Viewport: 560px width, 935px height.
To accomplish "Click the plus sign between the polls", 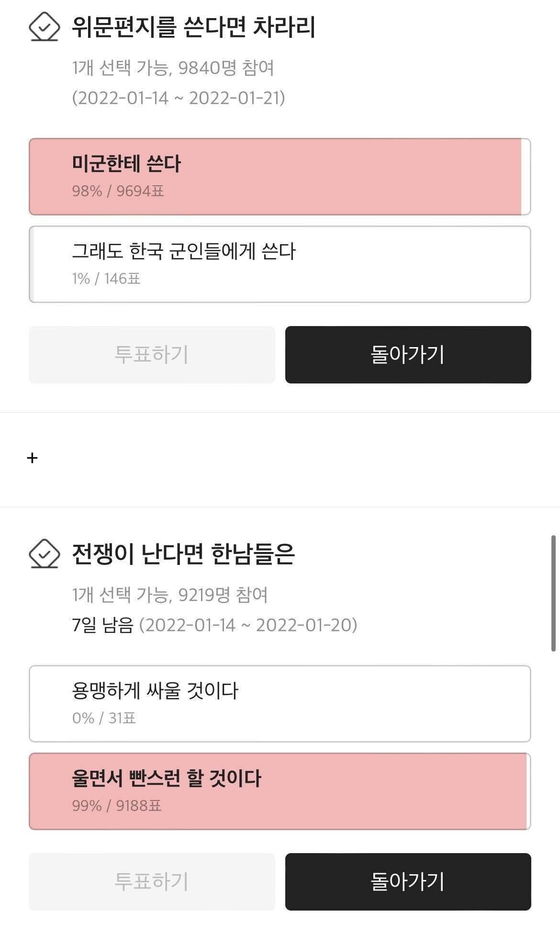I will tap(32, 458).
